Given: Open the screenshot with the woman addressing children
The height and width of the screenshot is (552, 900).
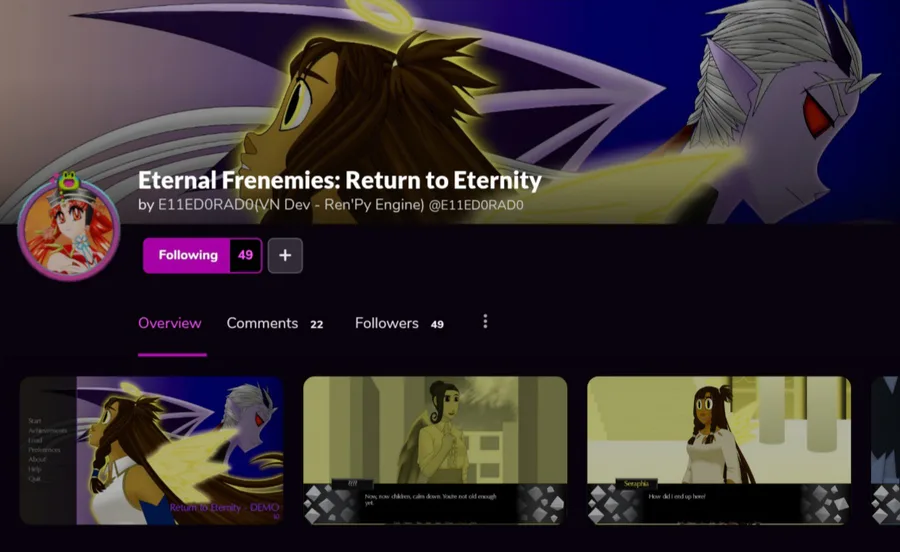Looking at the screenshot, I should click(x=435, y=450).
